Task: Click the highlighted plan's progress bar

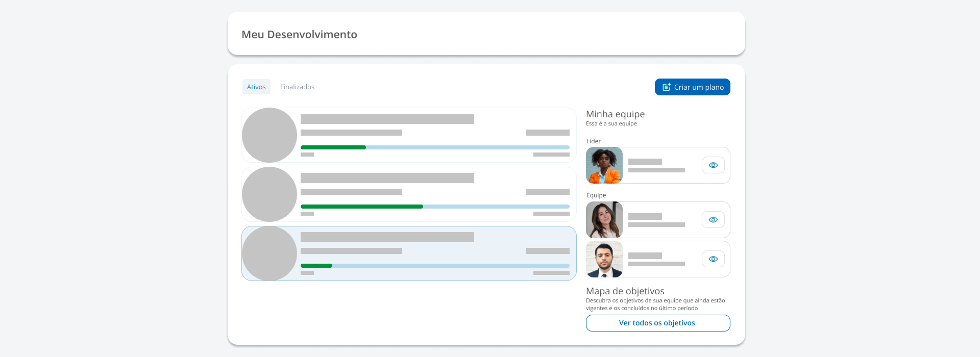Action: (x=435, y=266)
